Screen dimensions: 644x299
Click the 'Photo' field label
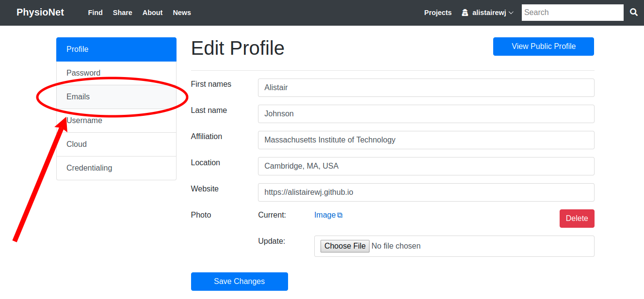(201, 215)
